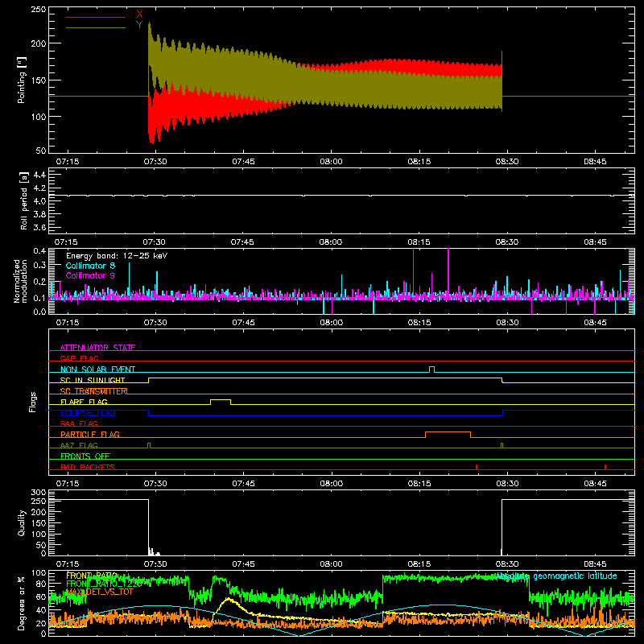This screenshot has width=644, height=644.
Task: Click the ATTENUATOR_STATE flag label
Action: [97, 348]
